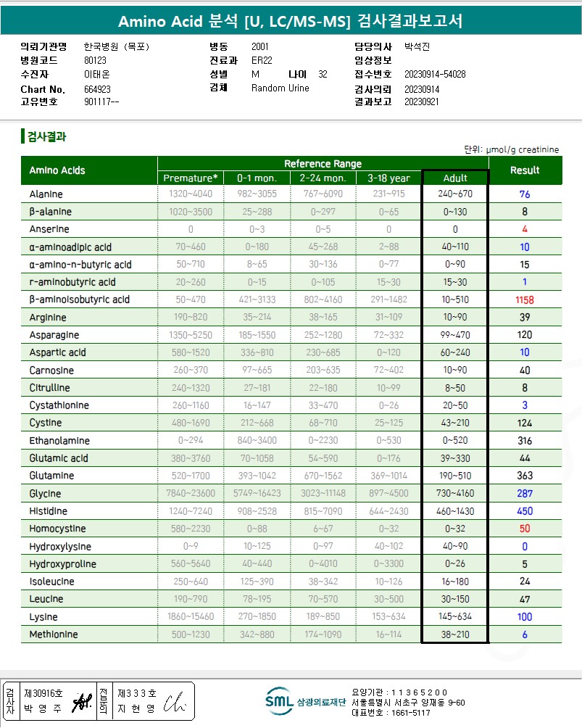Image resolution: width=582 pixels, height=728 pixels.
Task: Click the Result column header
Action: point(525,170)
